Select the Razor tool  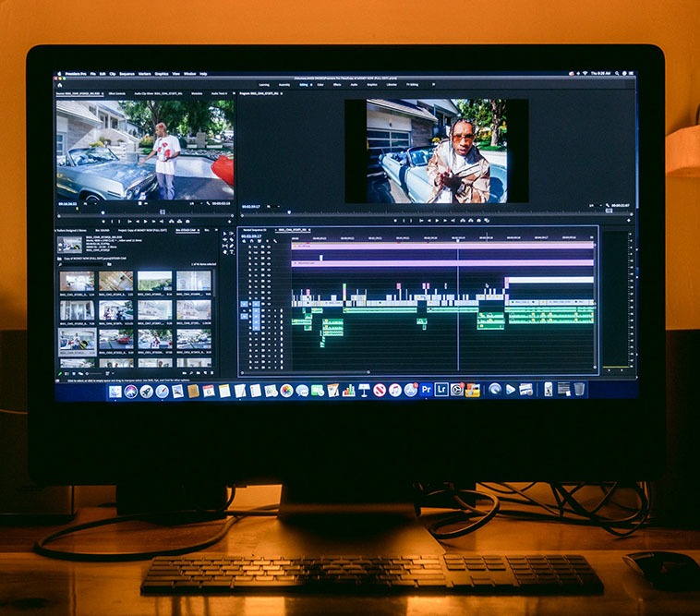(232, 240)
